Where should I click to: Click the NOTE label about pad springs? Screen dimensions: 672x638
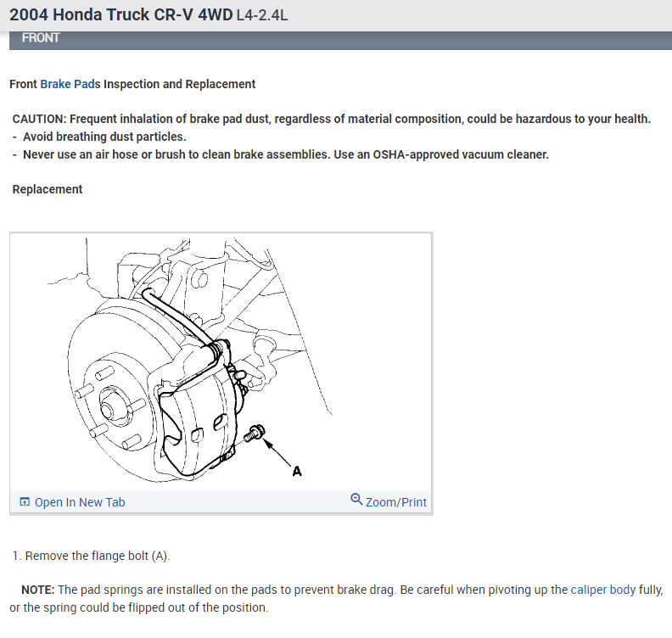click(37, 590)
